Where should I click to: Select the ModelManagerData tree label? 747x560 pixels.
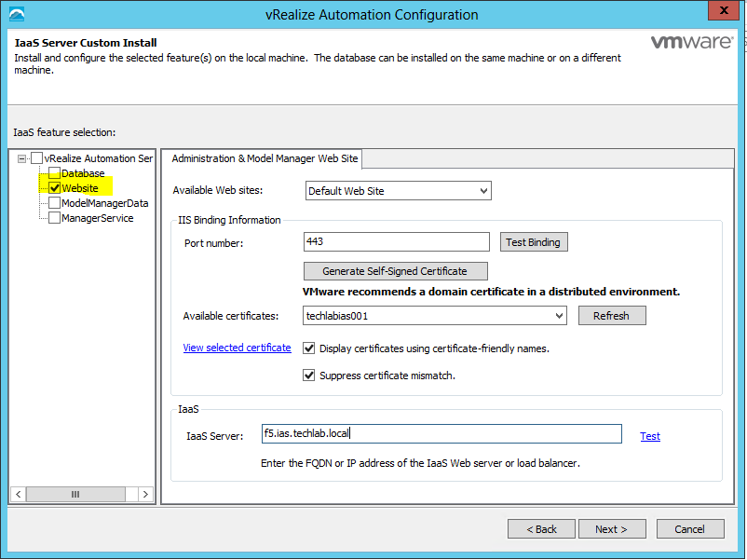105,203
